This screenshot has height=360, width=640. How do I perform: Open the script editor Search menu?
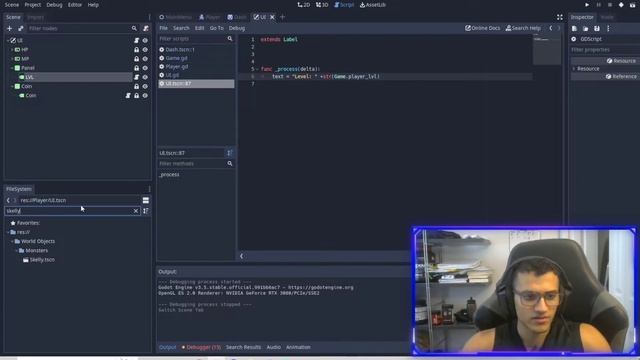(x=181, y=28)
